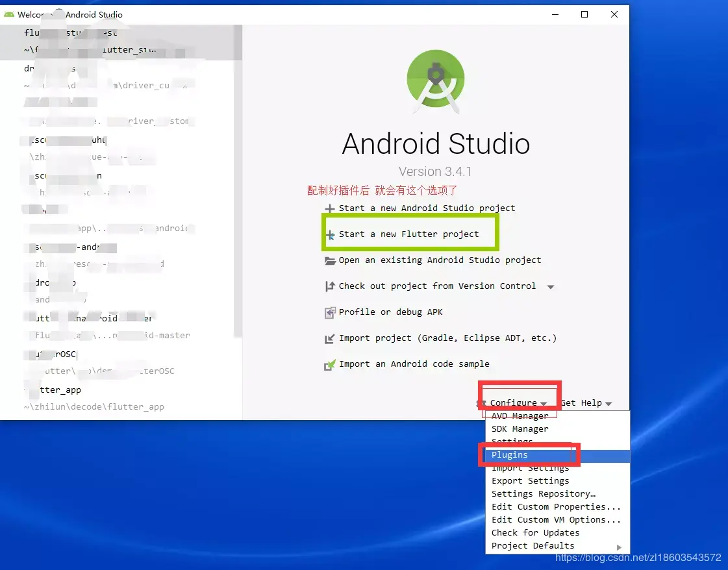
Task: Open an existing Android Studio project
Action: [440, 260]
